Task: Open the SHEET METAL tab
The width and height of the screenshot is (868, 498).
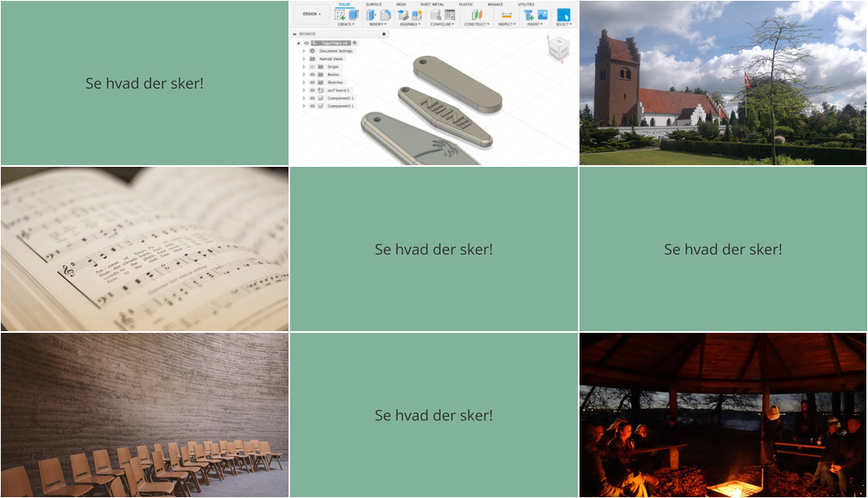Action: point(432,4)
